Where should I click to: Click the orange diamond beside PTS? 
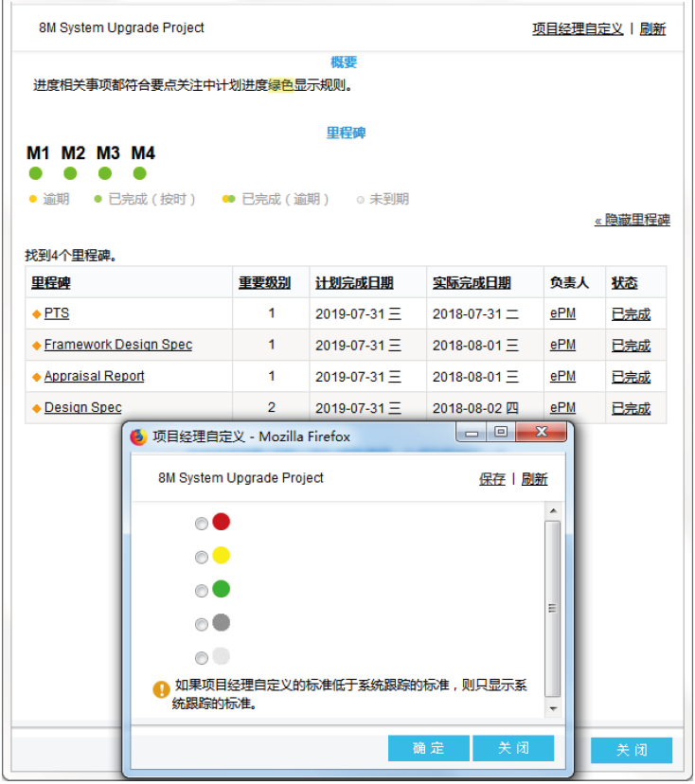tap(37, 314)
